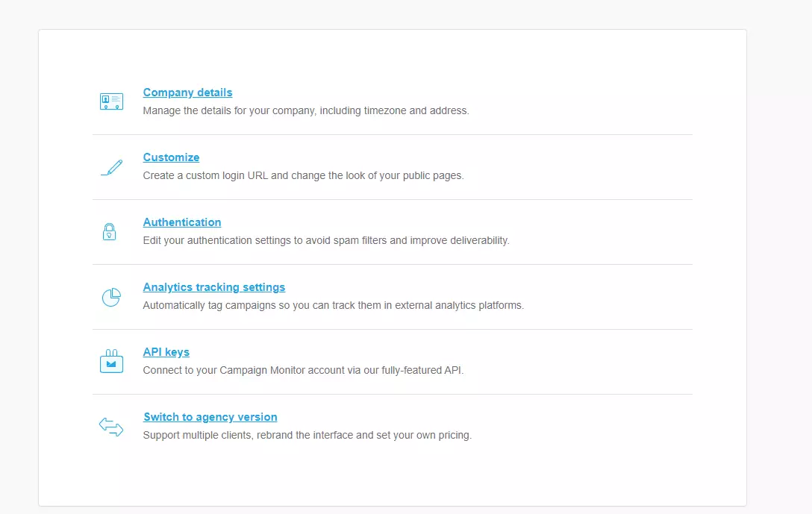The height and width of the screenshot is (514, 812).
Task: Click the Authentication padlock icon
Action: (x=109, y=231)
